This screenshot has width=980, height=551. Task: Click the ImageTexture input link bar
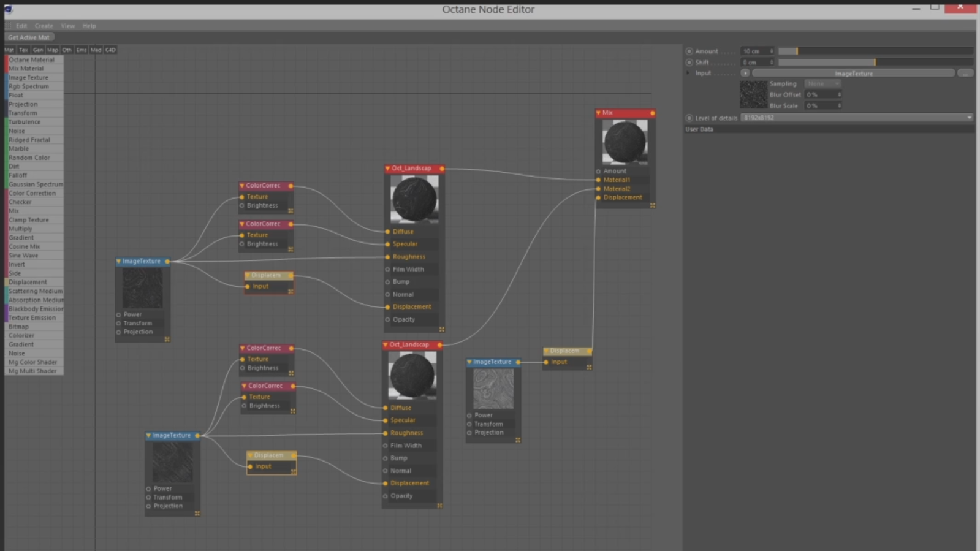(853, 74)
